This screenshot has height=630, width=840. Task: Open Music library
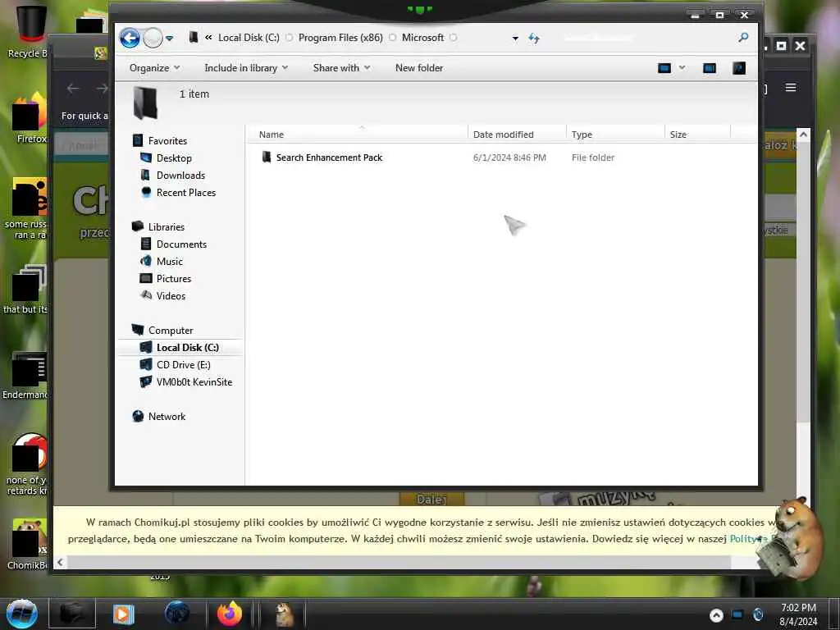169,262
